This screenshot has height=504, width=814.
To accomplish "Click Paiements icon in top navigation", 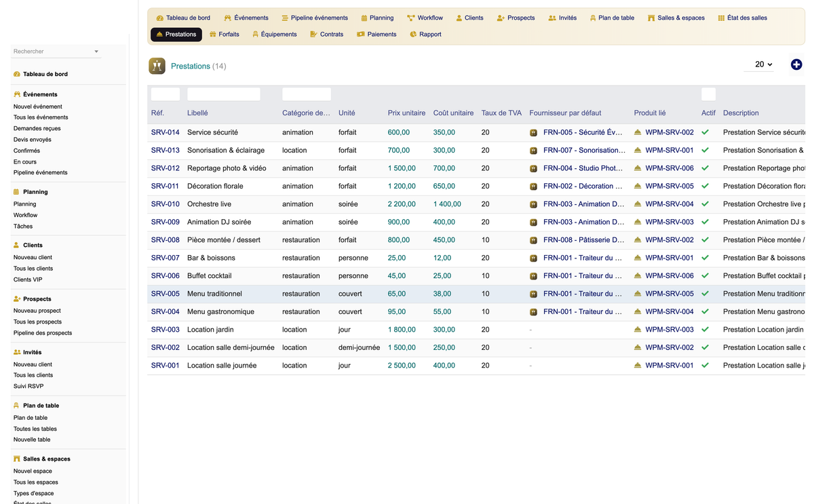I will pos(361,34).
